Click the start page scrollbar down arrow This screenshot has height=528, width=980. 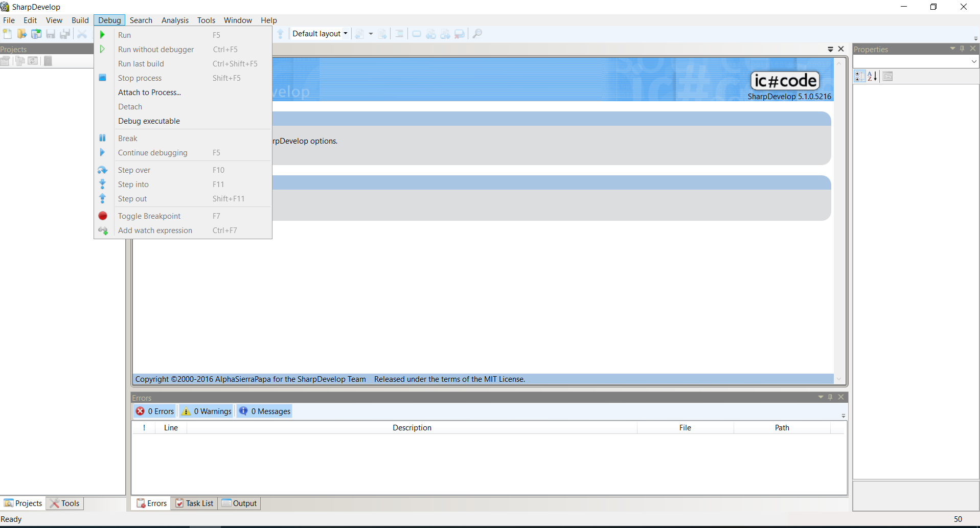coord(838,379)
